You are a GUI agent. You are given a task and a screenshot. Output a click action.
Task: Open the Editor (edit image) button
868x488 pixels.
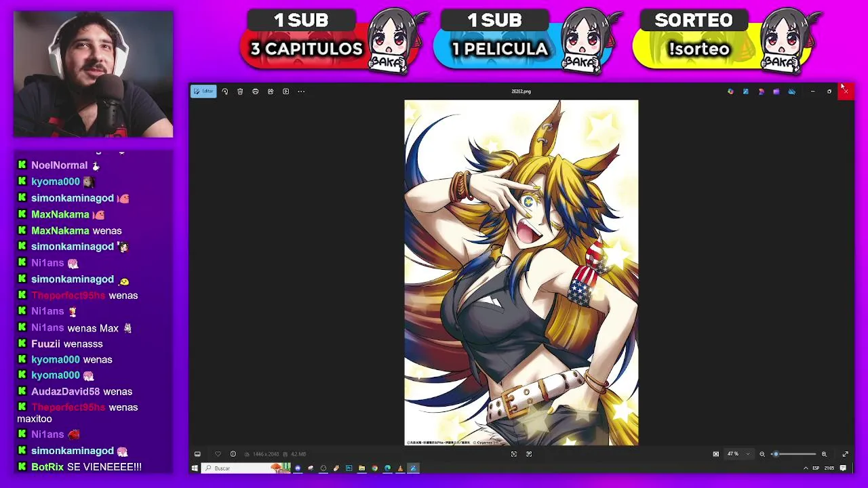[203, 91]
